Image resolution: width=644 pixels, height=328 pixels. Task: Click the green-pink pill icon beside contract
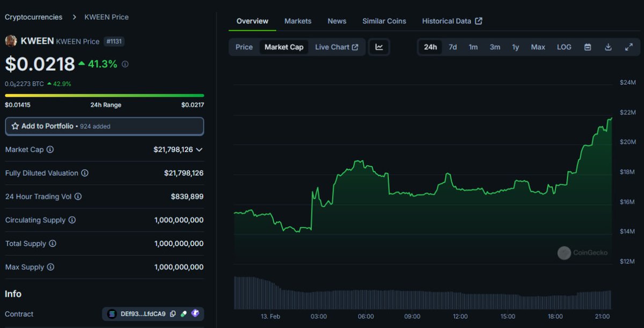[184, 314]
